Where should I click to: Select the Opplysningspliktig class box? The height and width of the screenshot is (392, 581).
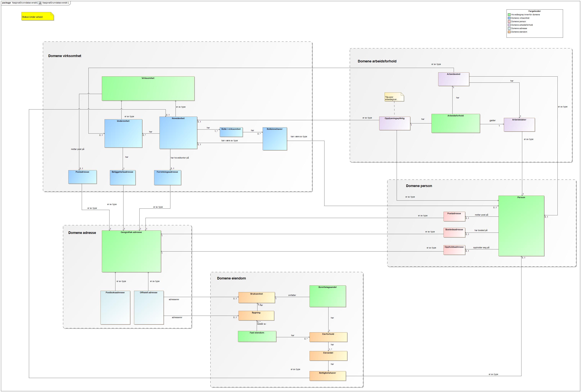pyautogui.click(x=395, y=123)
